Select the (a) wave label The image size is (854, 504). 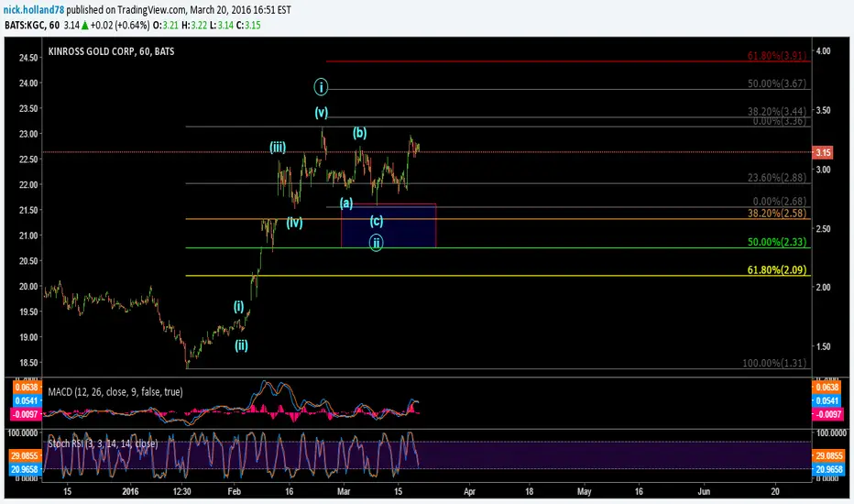(346, 203)
